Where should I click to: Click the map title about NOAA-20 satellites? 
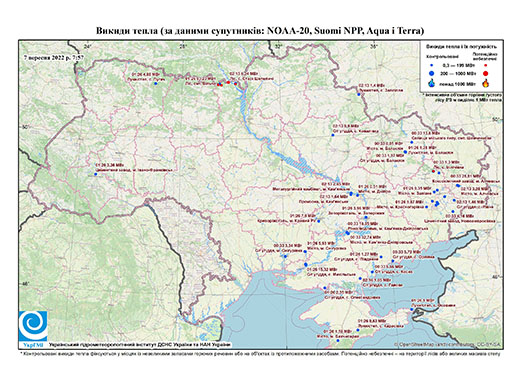pyautogui.click(x=260, y=31)
